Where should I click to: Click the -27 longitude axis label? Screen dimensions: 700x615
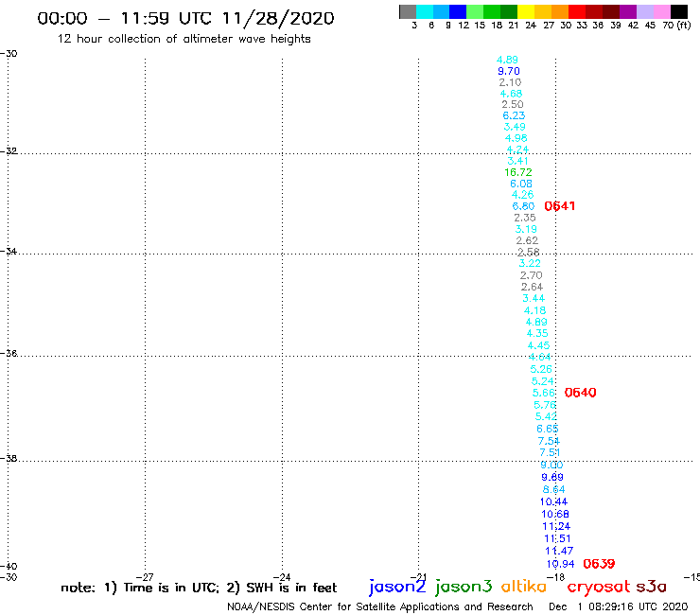pos(145,577)
